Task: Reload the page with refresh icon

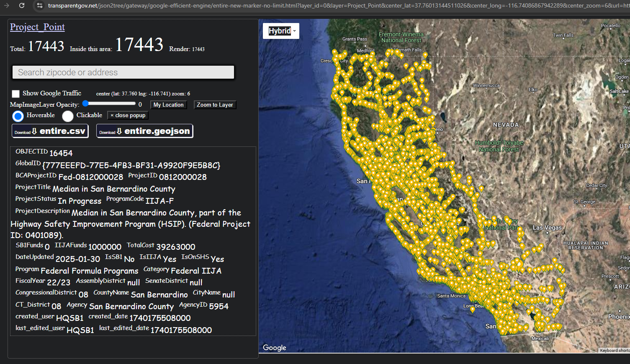Action: pyautogui.click(x=22, y=5)
